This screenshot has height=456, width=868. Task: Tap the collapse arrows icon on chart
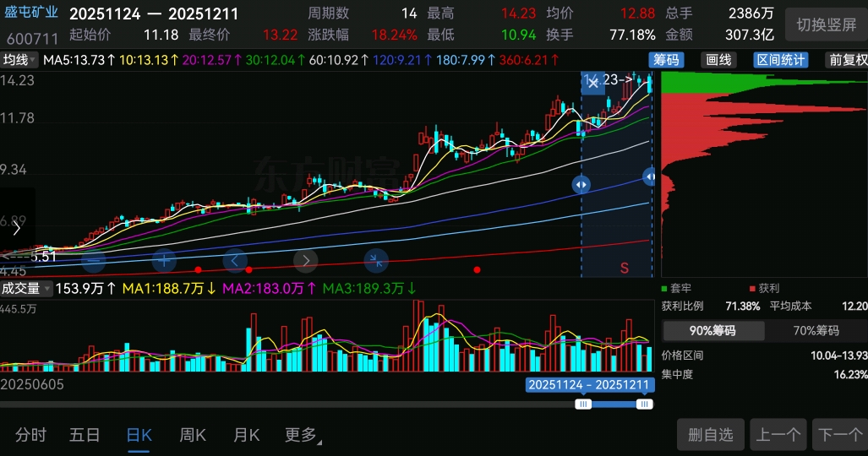[x=376, y=260]
